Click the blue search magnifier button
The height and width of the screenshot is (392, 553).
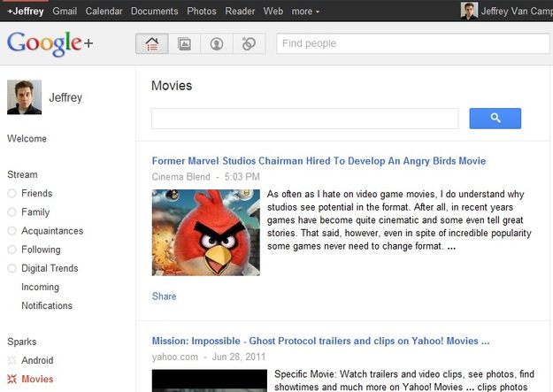(x=495, y=119)
